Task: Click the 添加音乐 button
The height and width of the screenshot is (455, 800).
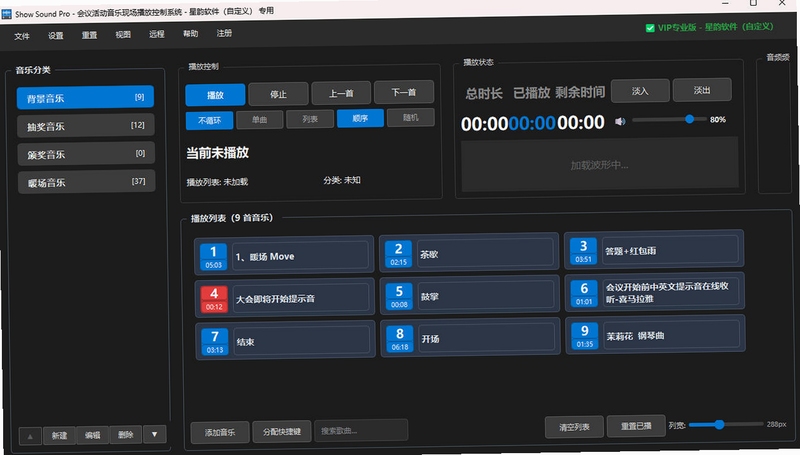Action: point(220,432)
